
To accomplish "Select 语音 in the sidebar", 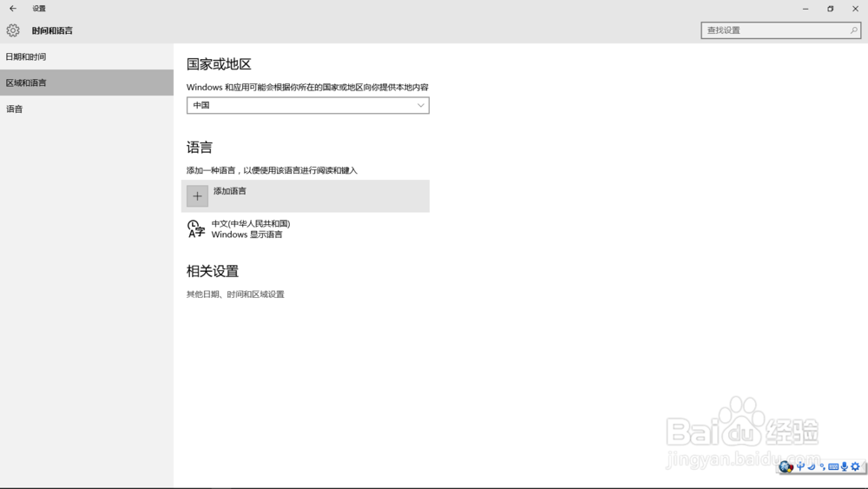I will click(x=86, y=109).
